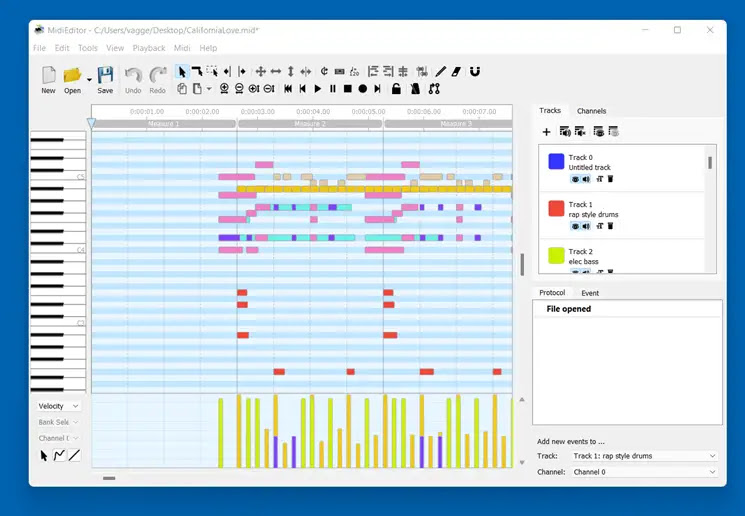Open the Track selector for new events
The width and height of the screenshot is (745, 516).
(x=644, y=456)
